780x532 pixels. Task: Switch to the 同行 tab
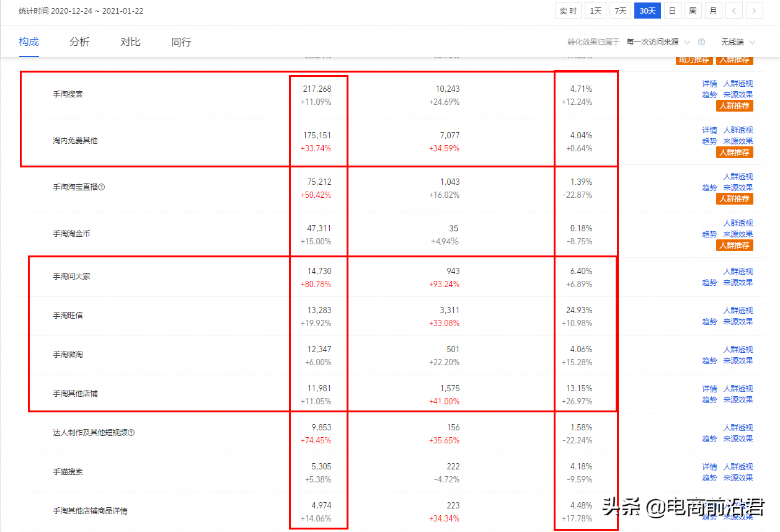pos(182,42)
